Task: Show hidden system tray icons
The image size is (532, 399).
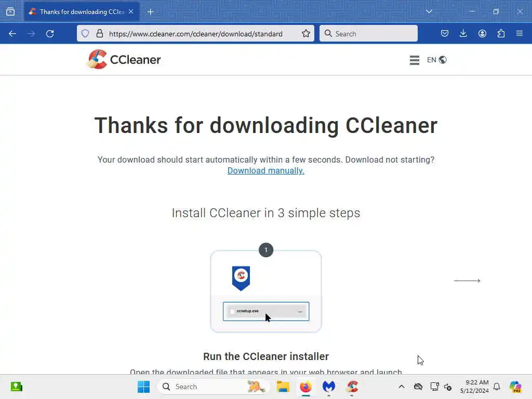Action: coord(402,387)
